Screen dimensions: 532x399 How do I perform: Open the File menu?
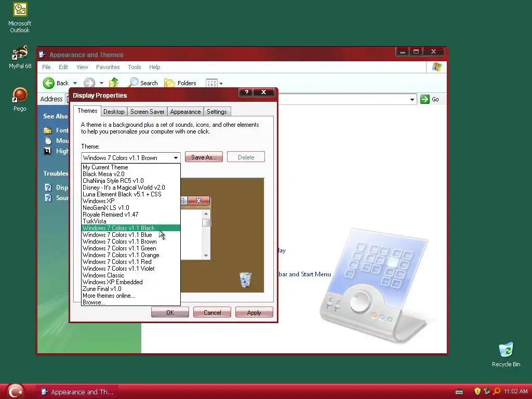click(46, 67)
